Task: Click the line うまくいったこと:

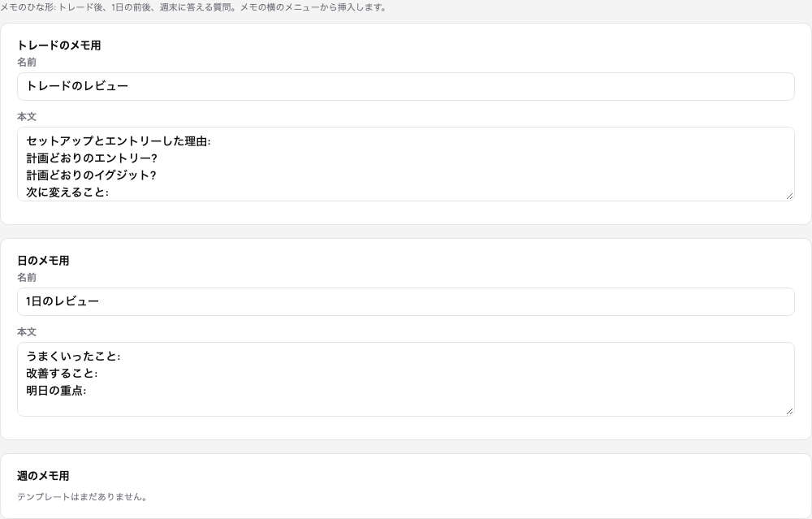Action: click(x=73, y=357)
